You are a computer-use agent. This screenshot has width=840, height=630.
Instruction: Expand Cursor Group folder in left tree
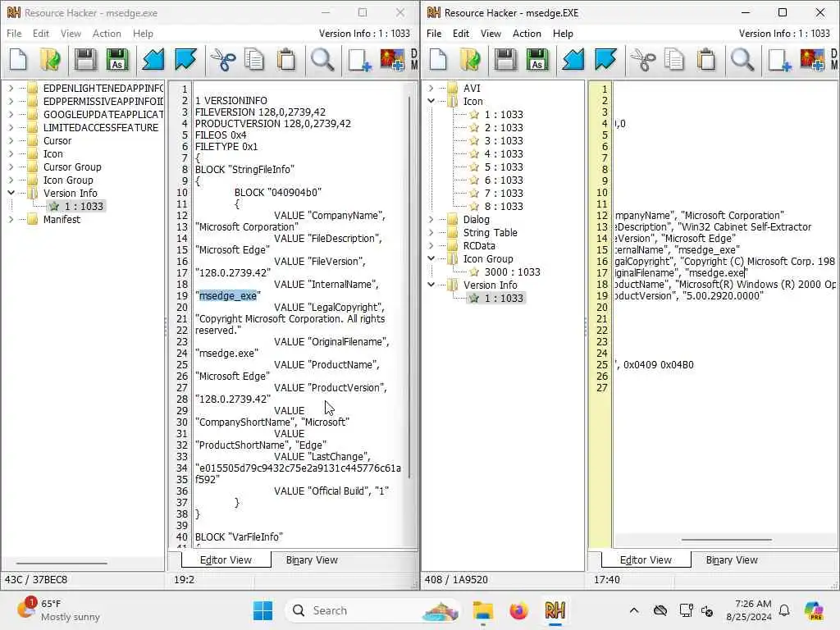(x=11, y=167)
